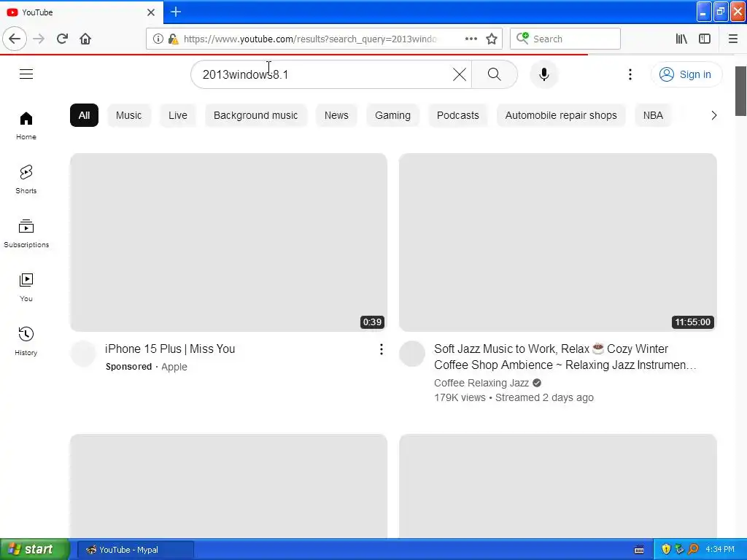Open the iPhone 15 Plus ad thumbnail

click(228, 242)
